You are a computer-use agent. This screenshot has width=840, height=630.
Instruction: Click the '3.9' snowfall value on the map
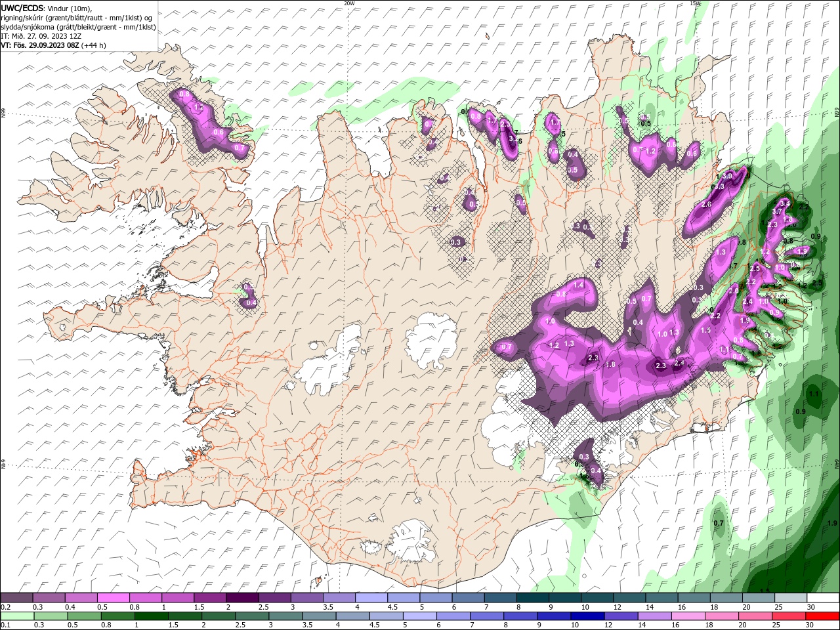[x=726, y=176]
